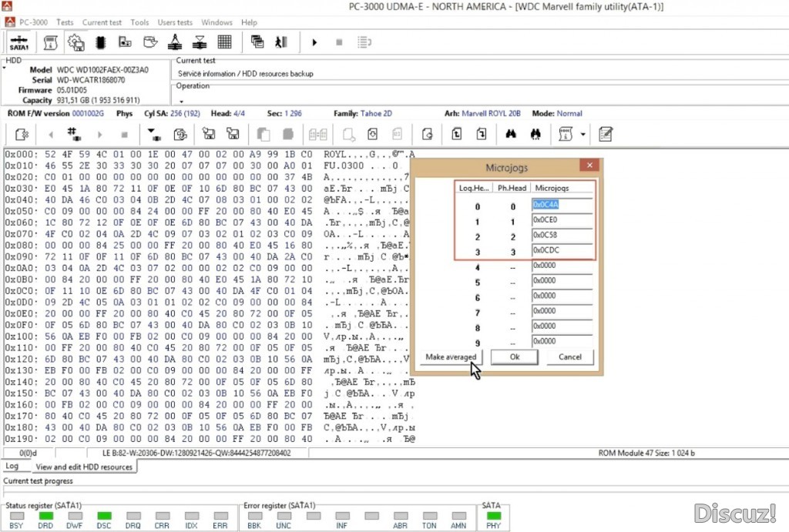The width and height of the screenshot is (789, 532).
Task: Open the Tests menu
Action: 65,22
